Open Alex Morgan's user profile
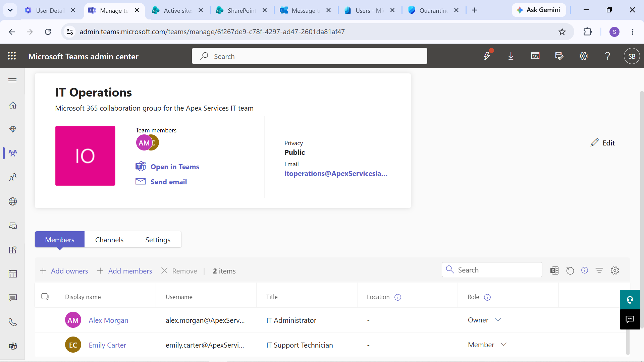 108,320
